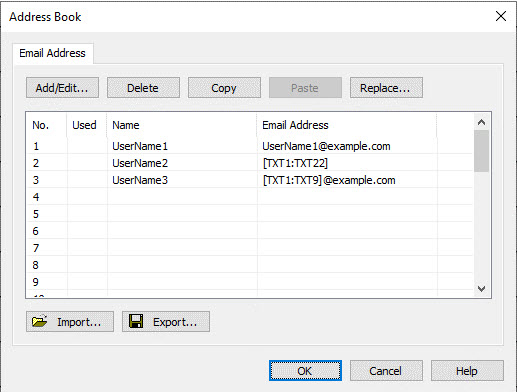Screen dimensions: 517x392
Task: Switch to the Email Address tab
Action: (x=52, y=53)
